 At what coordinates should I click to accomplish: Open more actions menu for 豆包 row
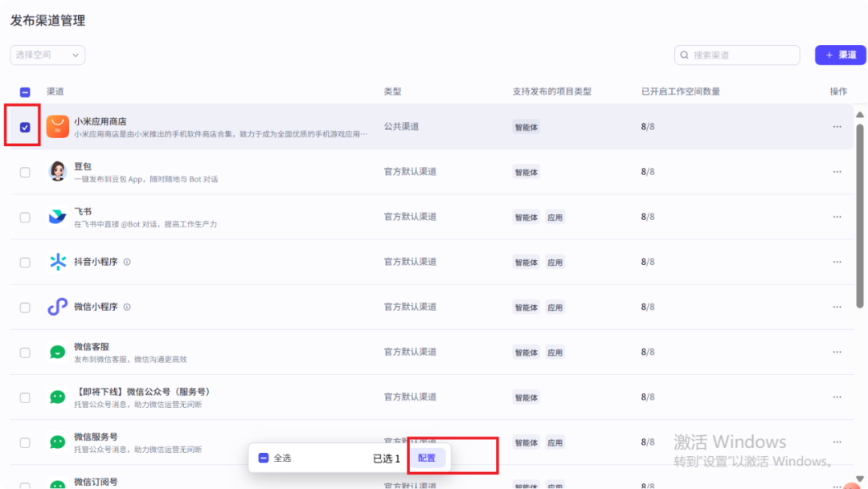tap(837, 172)
